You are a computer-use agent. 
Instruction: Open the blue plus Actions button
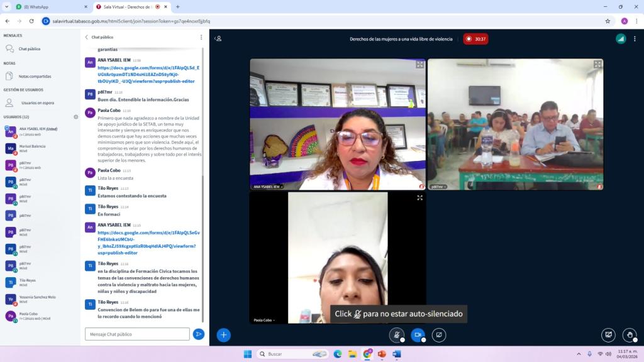pos(223,335)
